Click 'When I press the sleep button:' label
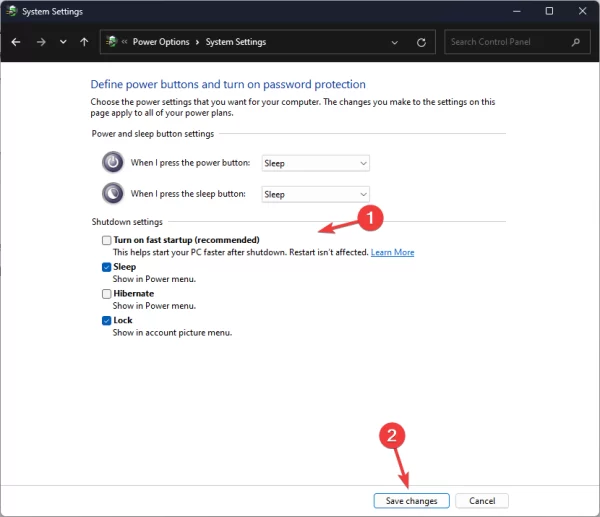The width and height of the screenshot is (600, 517). coord(188,194)
